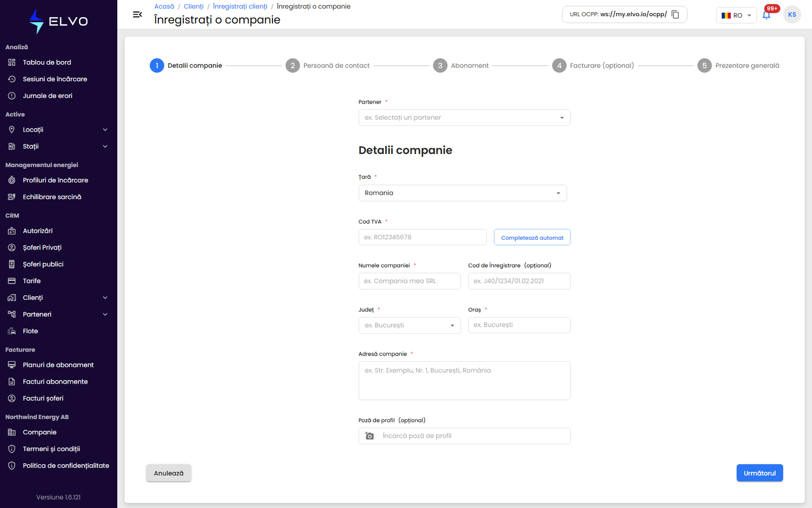This screenshot has height=508, width=812.
Task: Click the ELVO logo
Action: (x=58, y=21)
